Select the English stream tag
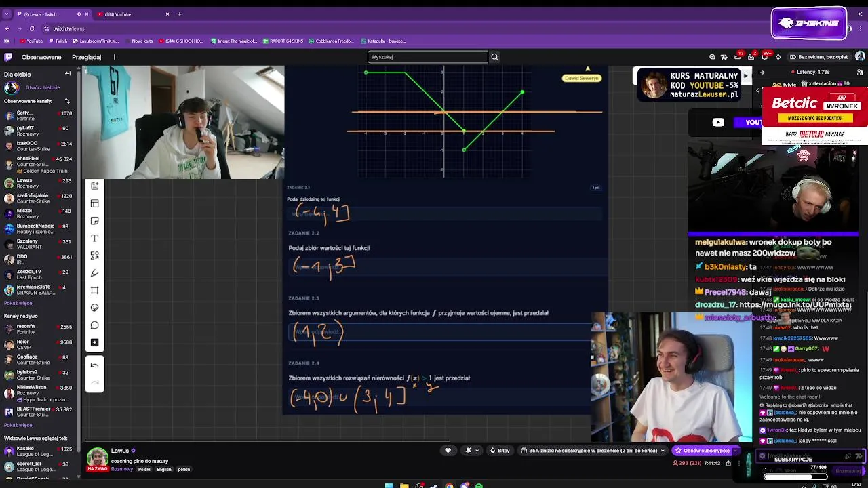Screen dimensions: 868x488 pos(164,469)
